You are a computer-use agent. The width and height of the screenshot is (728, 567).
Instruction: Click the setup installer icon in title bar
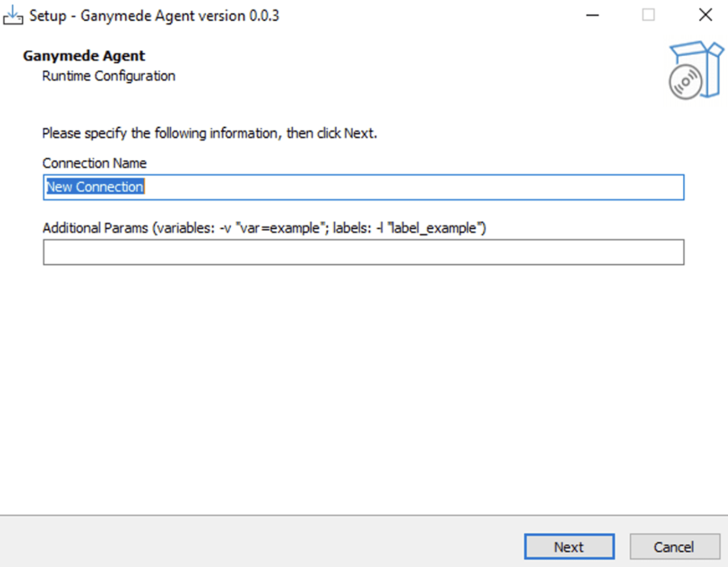coord(13,16)
